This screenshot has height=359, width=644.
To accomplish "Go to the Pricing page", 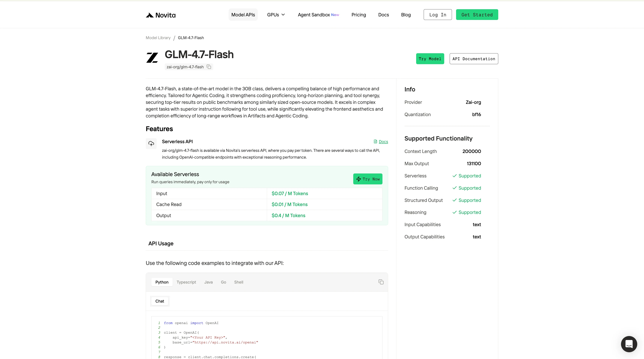I will [359, 15].
